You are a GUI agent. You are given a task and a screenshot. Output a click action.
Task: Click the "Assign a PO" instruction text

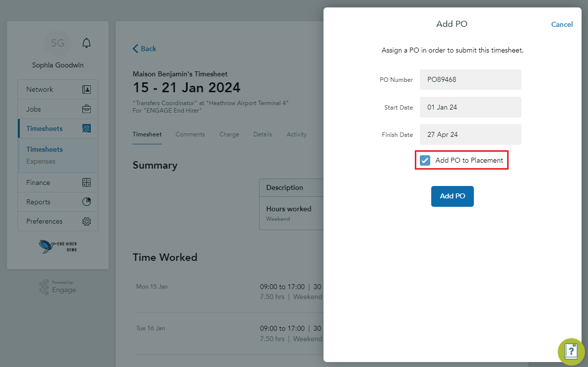[452, 50]
